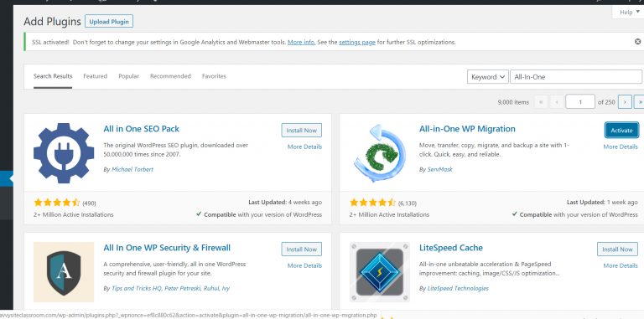The height and width of the screenshot is (319, 644).
Task: Jump to the first results page
Action: [x=541, y=101]
